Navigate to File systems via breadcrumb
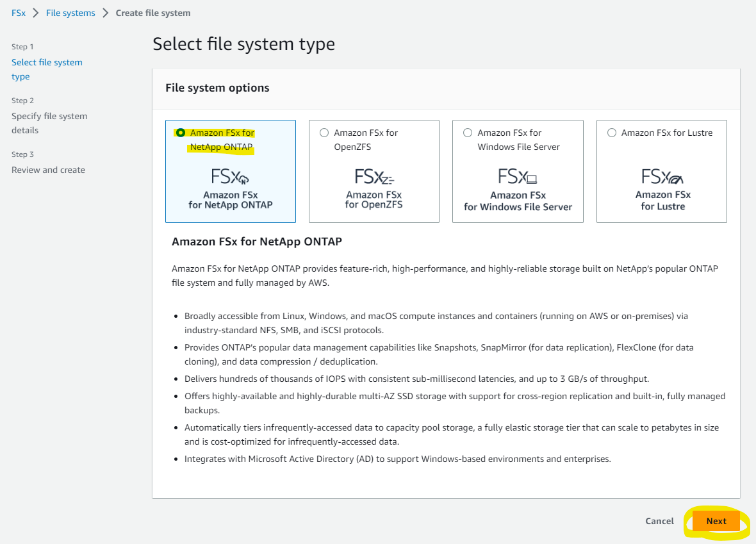Image resolution: width=756 pixels, height=544 pixels. pyautogui.click(x=70, y=12)
